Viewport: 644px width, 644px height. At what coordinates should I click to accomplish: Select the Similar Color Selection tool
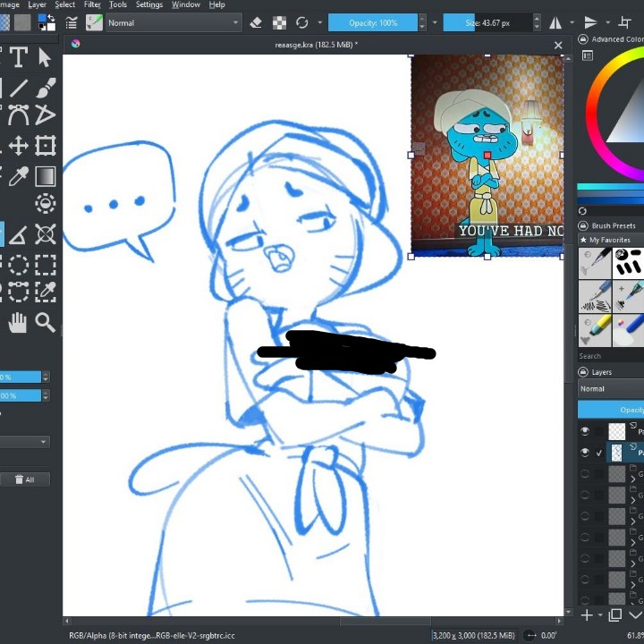pyautogui.click(x=46, y=292)
